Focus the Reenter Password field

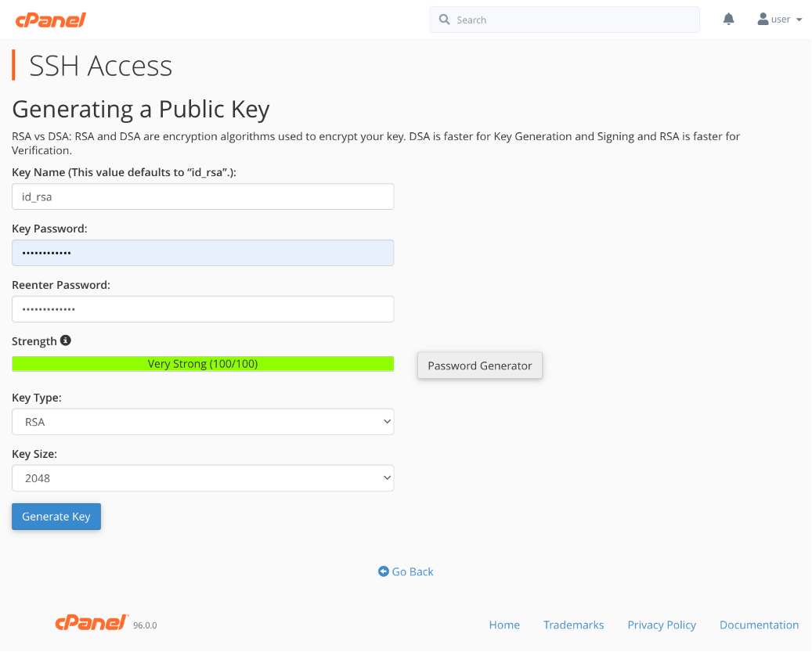coord(202,309)
